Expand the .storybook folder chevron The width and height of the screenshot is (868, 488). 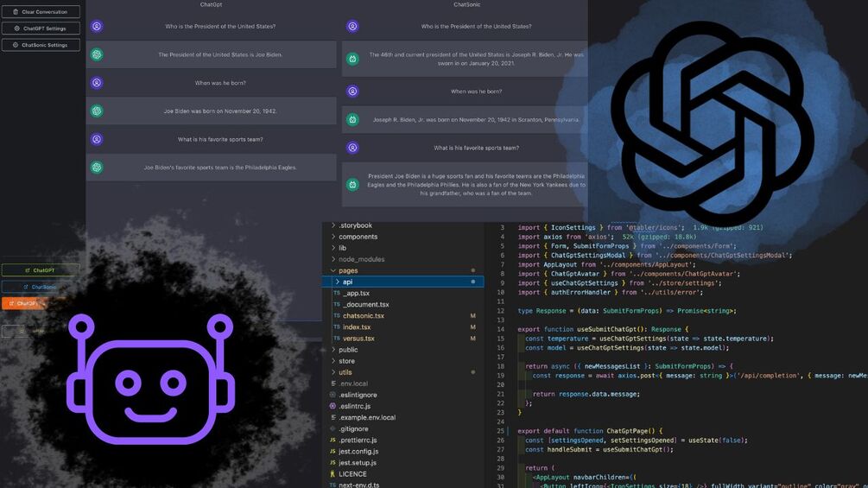333,225
